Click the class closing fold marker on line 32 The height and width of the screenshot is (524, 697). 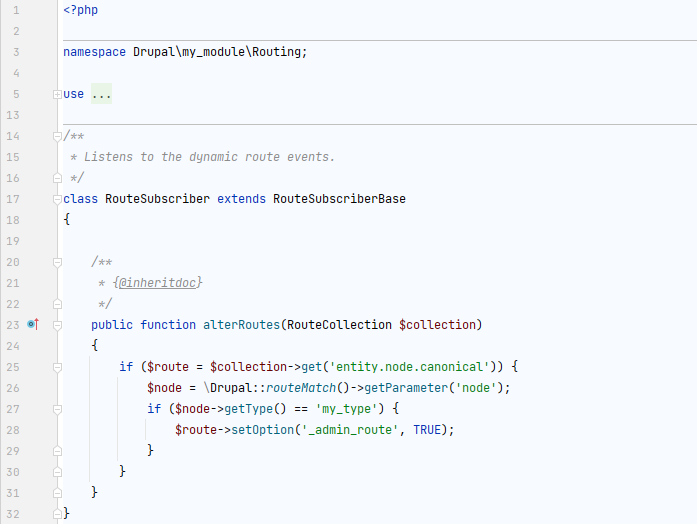click(x=57, y=514)
